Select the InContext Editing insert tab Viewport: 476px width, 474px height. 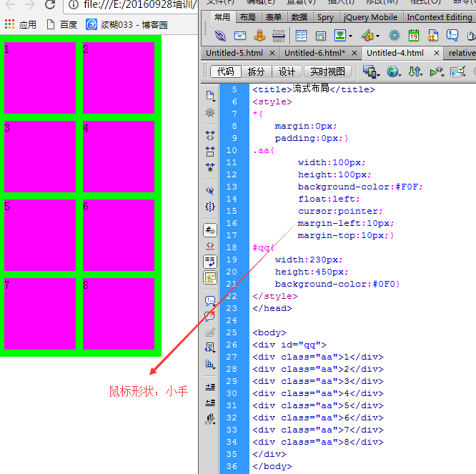pos(440,17)
